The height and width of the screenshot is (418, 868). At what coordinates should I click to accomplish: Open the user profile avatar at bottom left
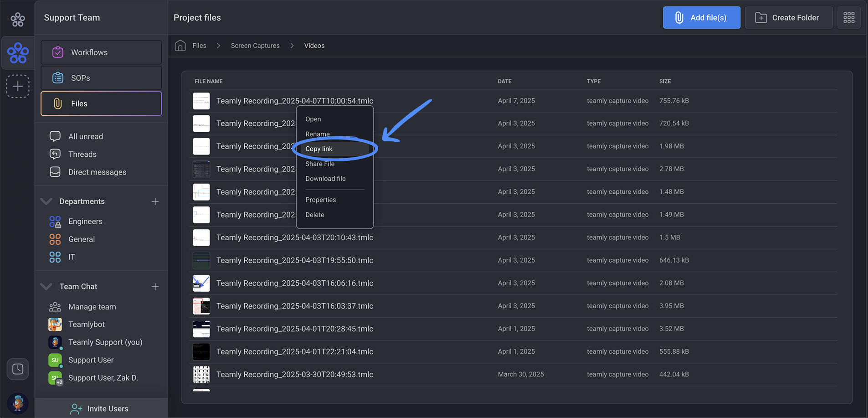tap(18, 403)
